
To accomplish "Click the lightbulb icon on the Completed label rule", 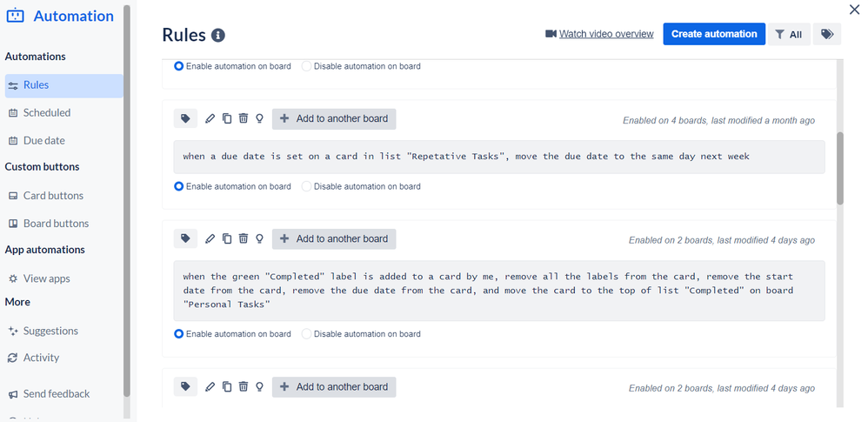I will pyautogui.click(x=259, y=238).
